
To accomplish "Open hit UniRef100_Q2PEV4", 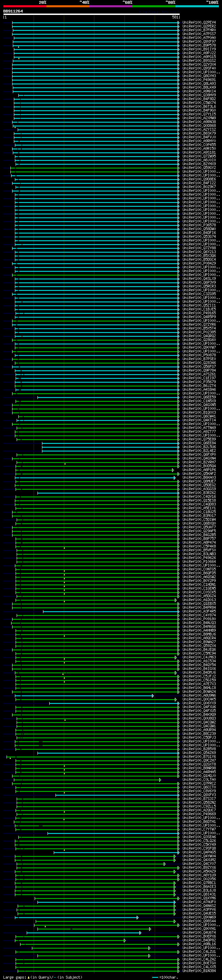I will click(199, 23).
